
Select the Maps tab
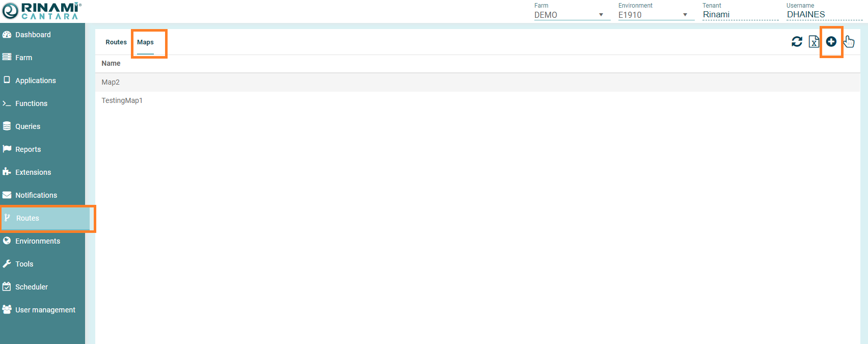pos(145,42)
